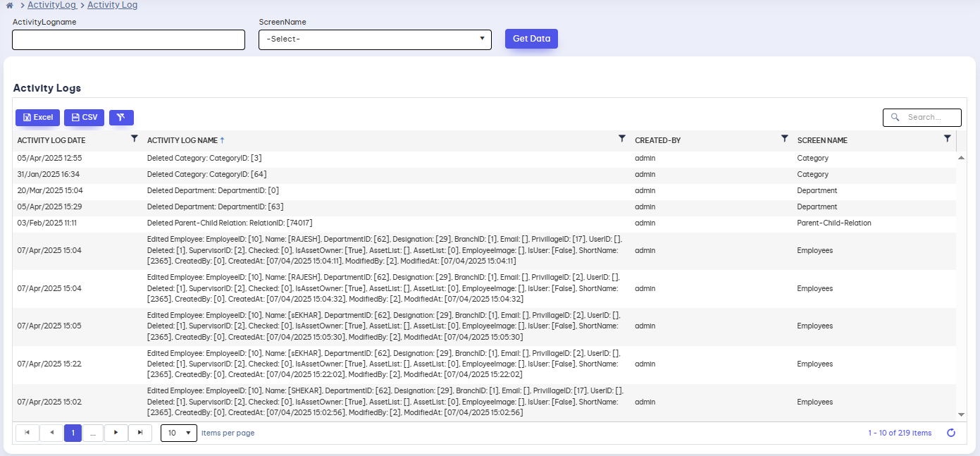The width and height of the screenshot is (980, 456).
Task: Go to the first page of logs
Action: tap(27, 433)
